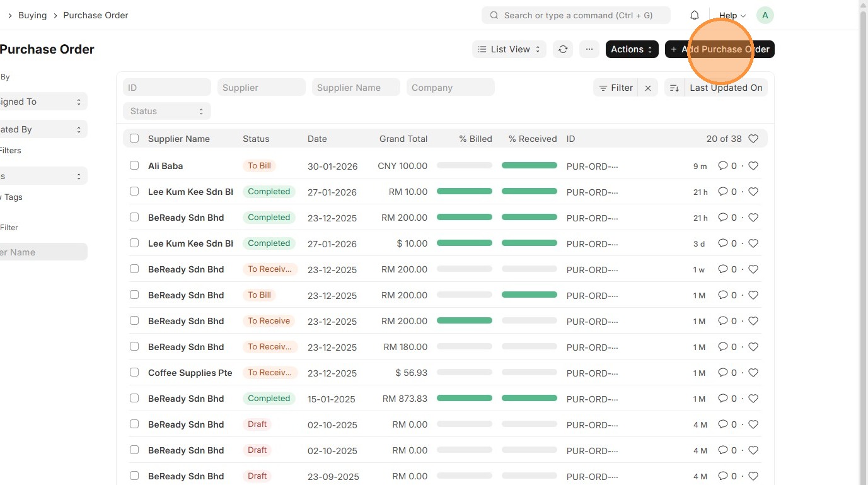Click the user avatar A icon
The width and height of the screenshot is (868, 485).
765,15
